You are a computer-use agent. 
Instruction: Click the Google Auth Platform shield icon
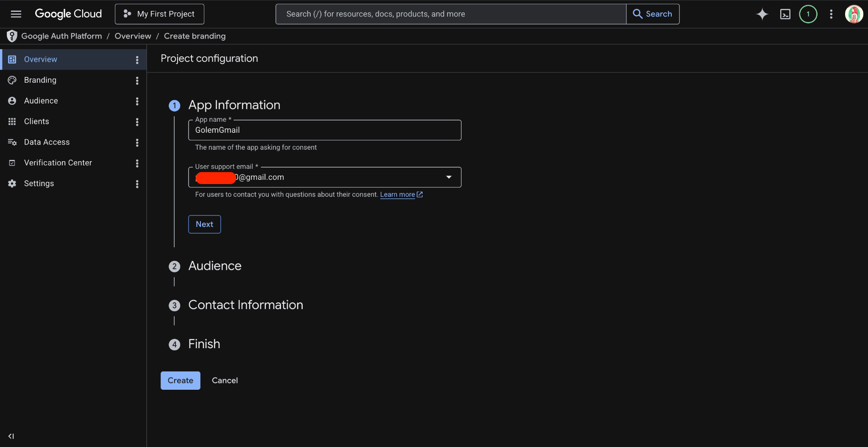(12, 36)
